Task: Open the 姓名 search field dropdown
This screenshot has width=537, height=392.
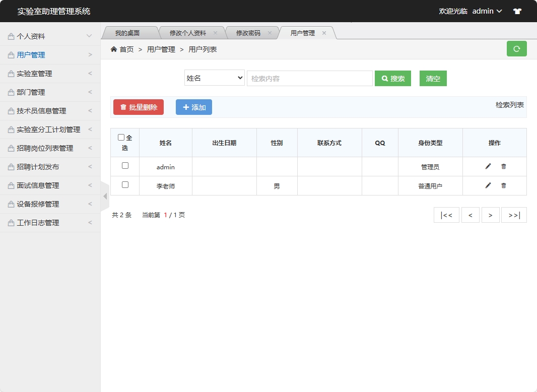Action: click(214, 78)
